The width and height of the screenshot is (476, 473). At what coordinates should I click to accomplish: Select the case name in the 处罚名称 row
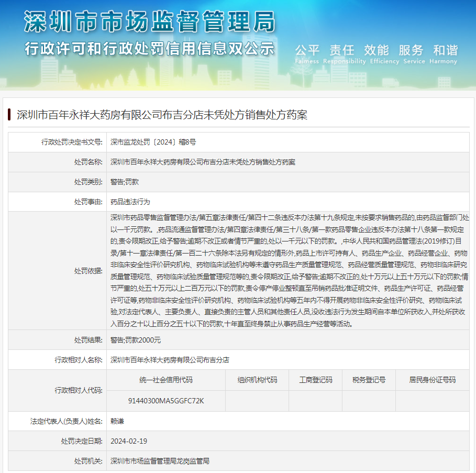point(203,162)
